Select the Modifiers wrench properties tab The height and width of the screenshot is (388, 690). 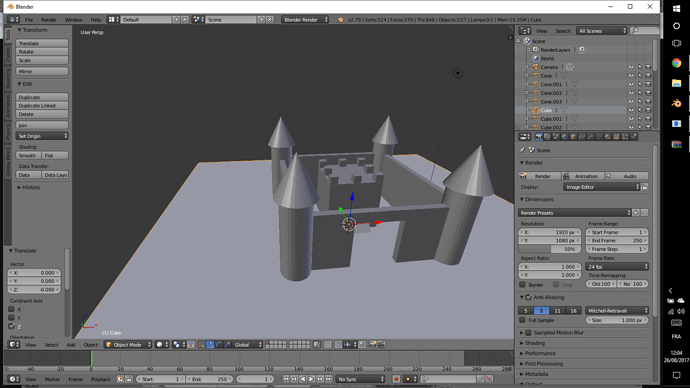click(x=590, y=137)
